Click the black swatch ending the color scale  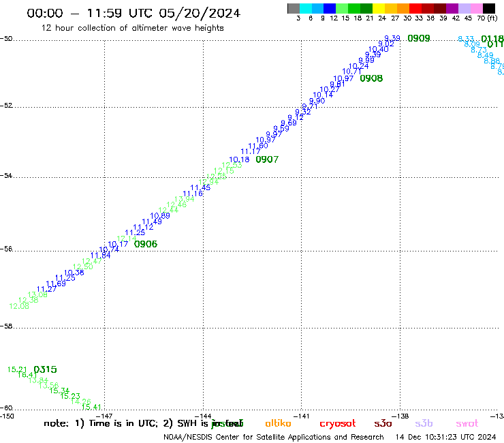tap(488, 8)
